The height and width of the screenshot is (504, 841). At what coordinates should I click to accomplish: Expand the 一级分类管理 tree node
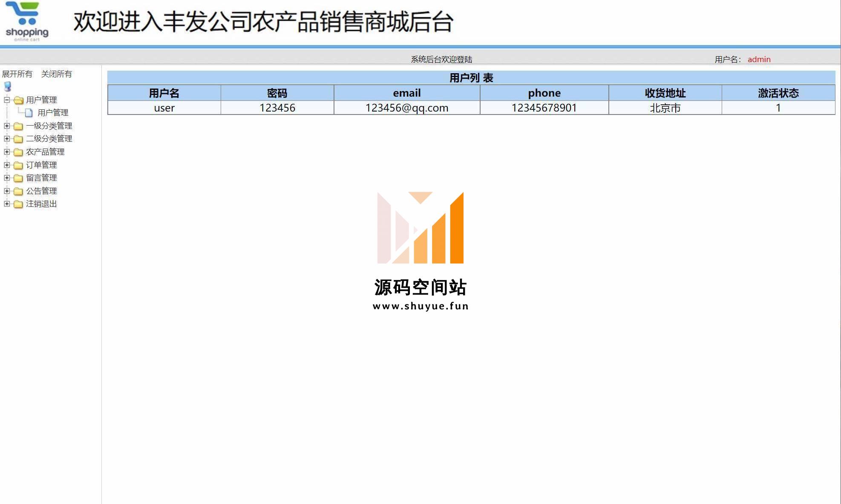(7, 126)
